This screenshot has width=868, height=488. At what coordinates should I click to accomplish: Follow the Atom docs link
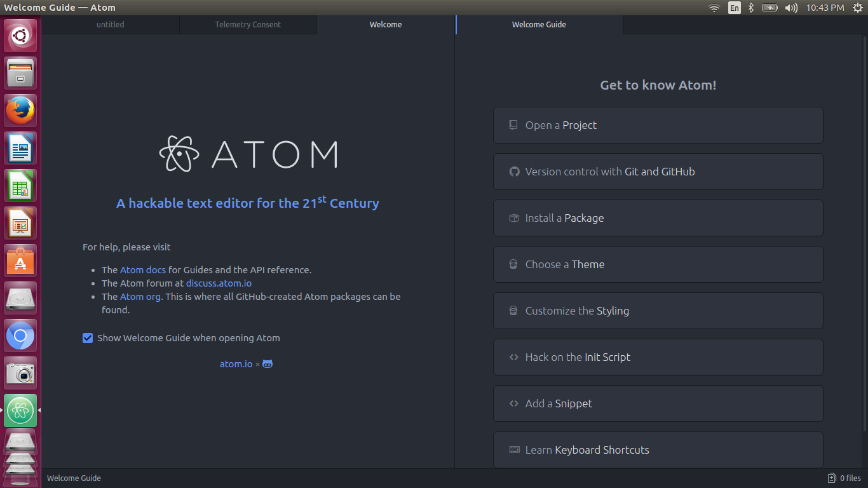click(143, 270)
